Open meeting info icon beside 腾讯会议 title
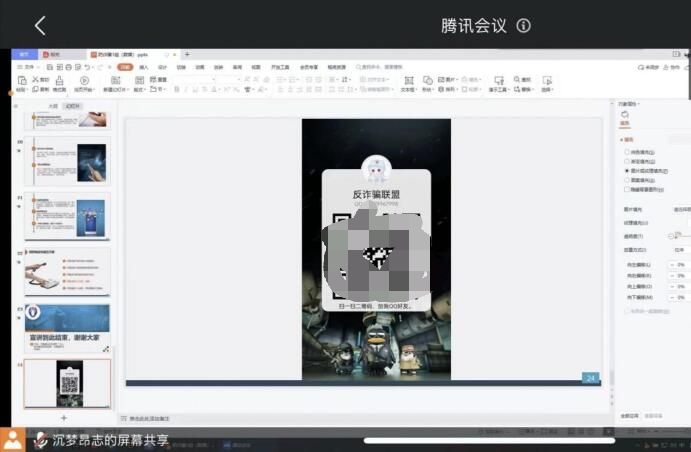691x452 pixels. 523,26
